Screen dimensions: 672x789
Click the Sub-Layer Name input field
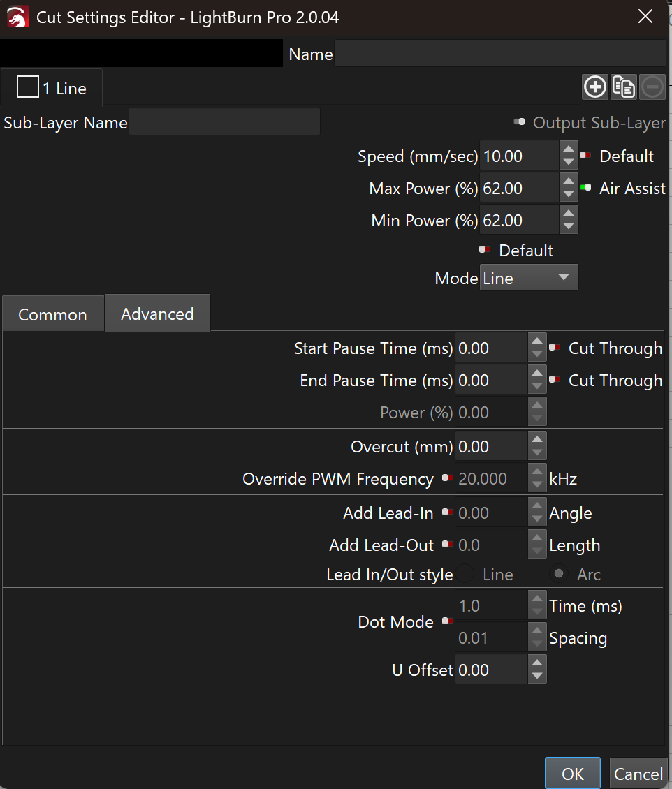coord(224,122)
